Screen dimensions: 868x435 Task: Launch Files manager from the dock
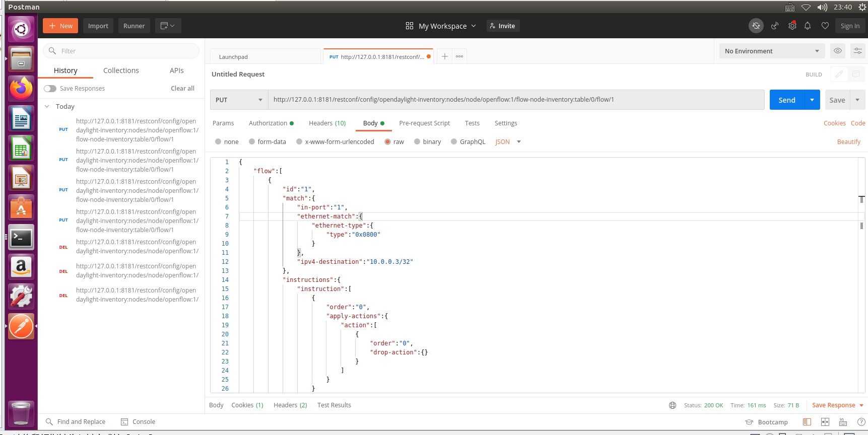pyautogui.click(x=21, y=59)
